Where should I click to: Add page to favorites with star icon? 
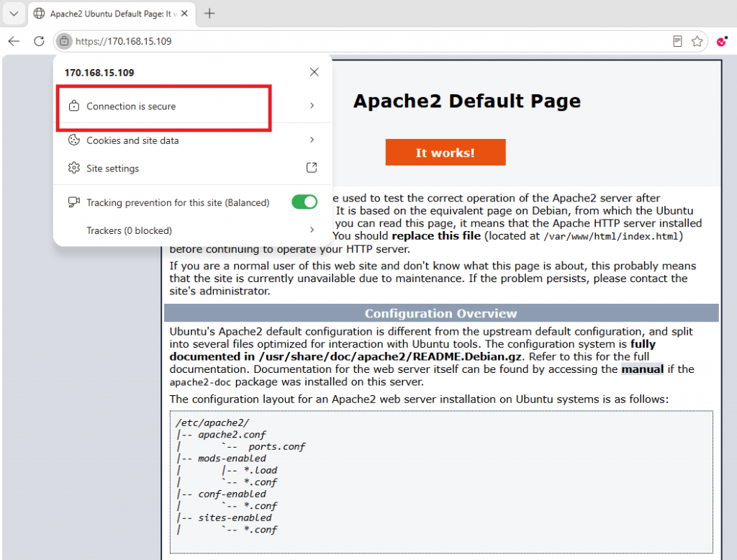tap(697, 41)
